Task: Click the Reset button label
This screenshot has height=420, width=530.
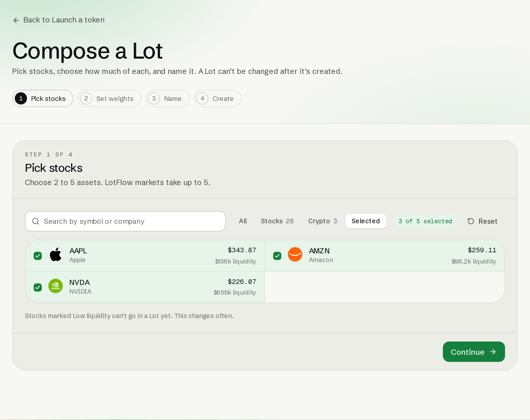Action: click(488, 221)
